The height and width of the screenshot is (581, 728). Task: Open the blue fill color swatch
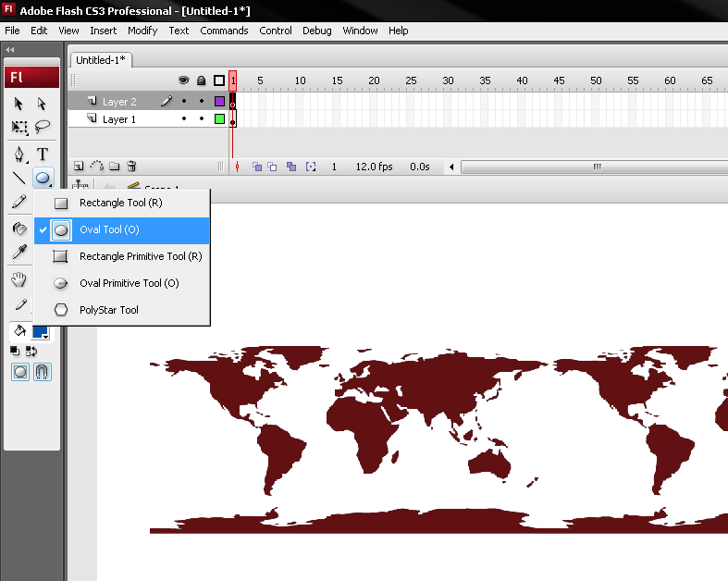tap(41, 331)
